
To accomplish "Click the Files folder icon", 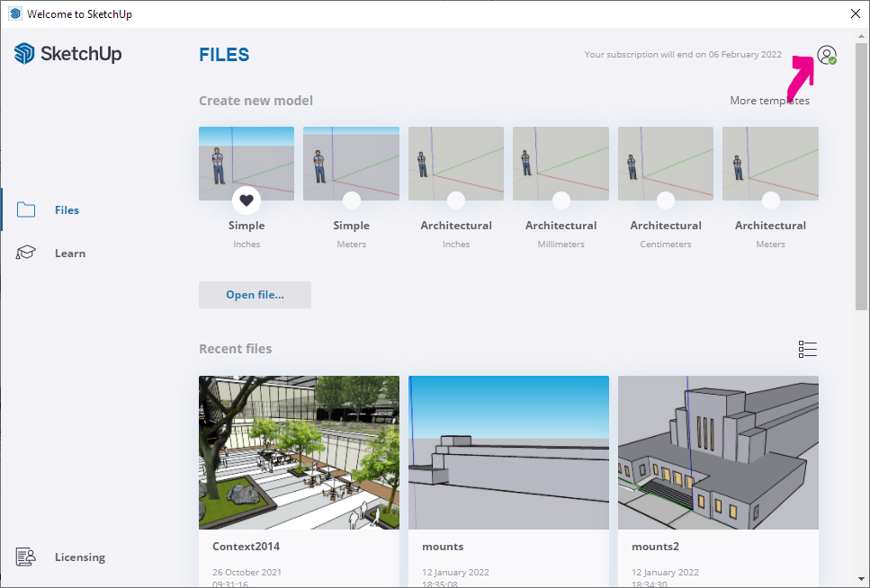I will [26, 210].
